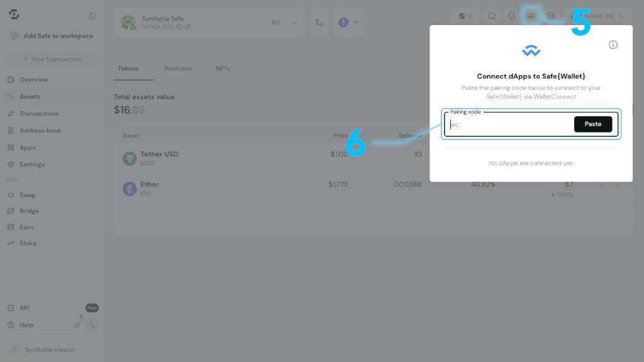
Task: Click Total assets value $16.88
Action: [x=130, y=110]
